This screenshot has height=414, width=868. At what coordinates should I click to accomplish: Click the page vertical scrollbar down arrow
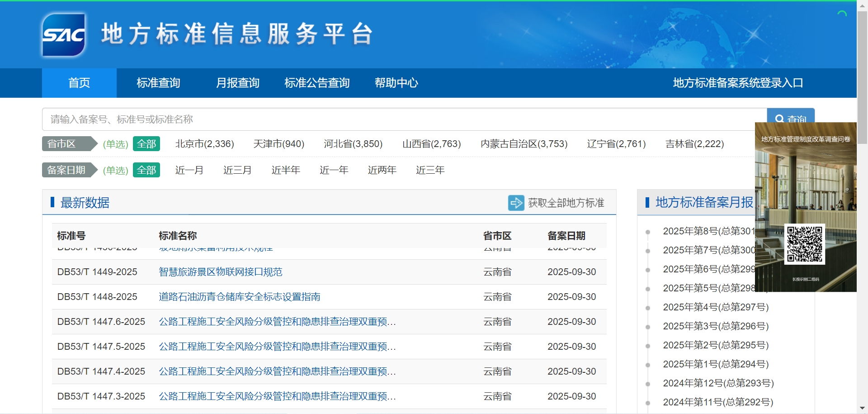(x=862, y=409)
